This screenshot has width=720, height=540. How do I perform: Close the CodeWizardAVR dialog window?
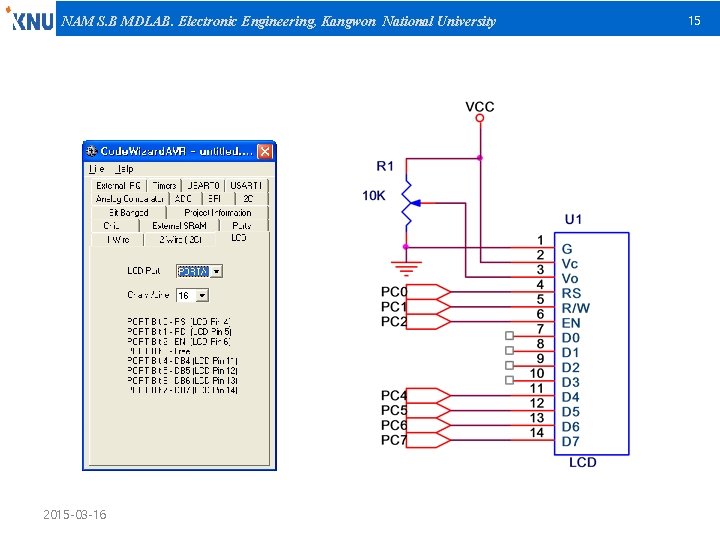coord(264,151)
